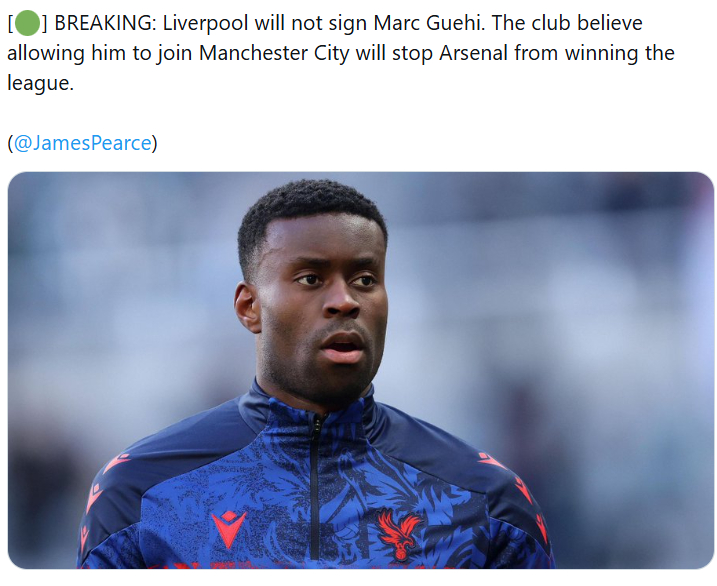Click the red arrow pattern on right shoulder
717x586 pixels.
coord(519,489)
